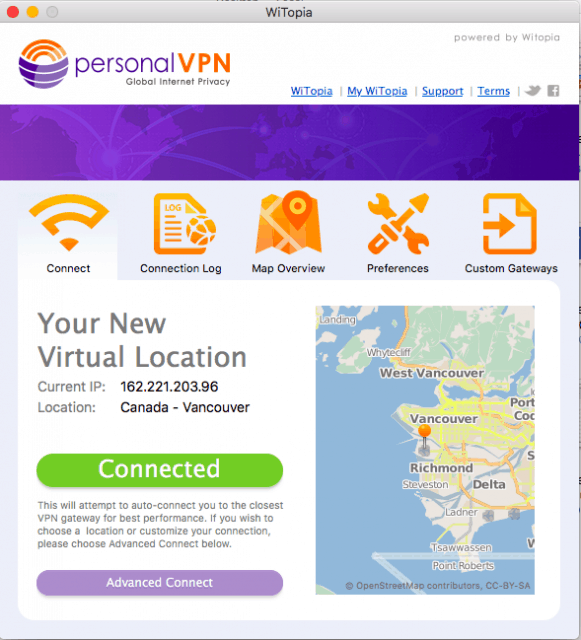Open the WiTopia link
The height and width of the screenshot is (640, 581).
tap(312, 91)
